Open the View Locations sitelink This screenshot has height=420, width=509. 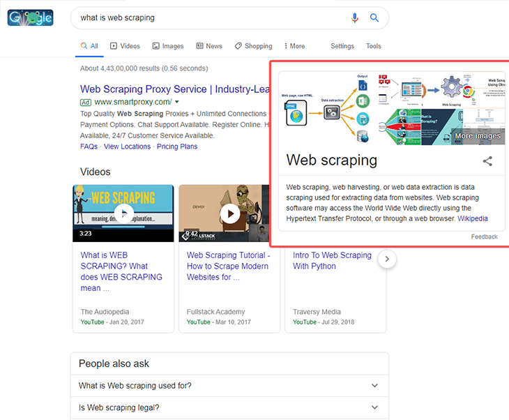point(127,147)
